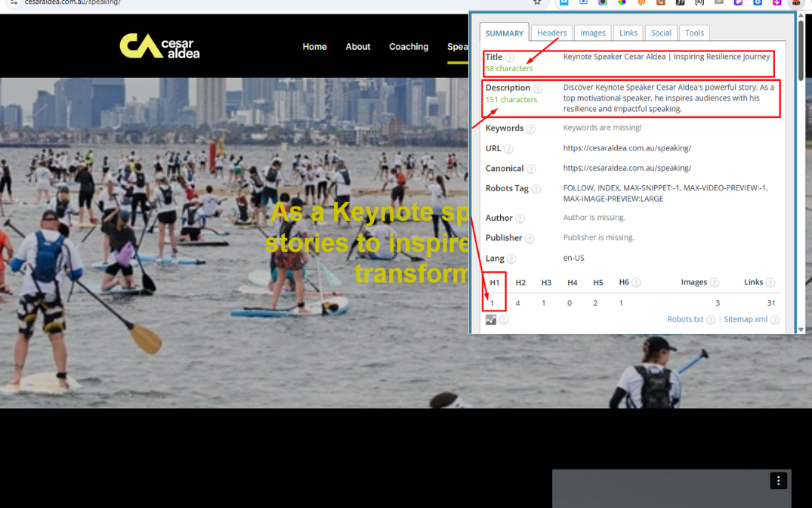
Task: Open the About menu item
Action: point(358,47)
